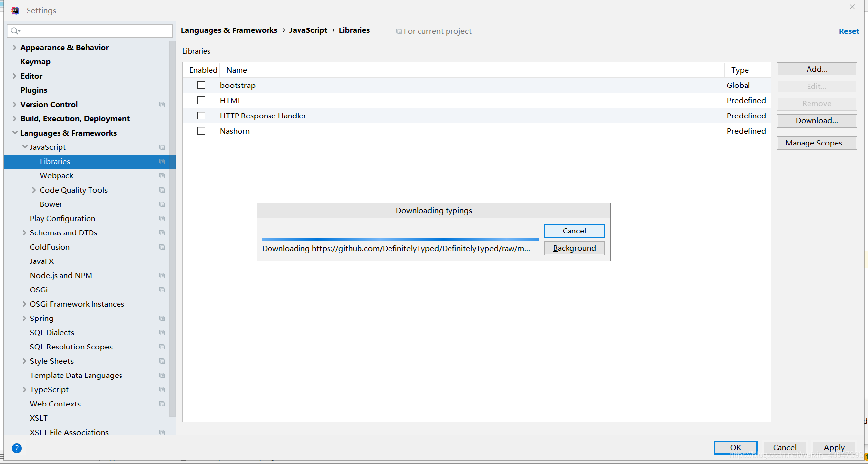Expand the Editor section

coord(14,76)
